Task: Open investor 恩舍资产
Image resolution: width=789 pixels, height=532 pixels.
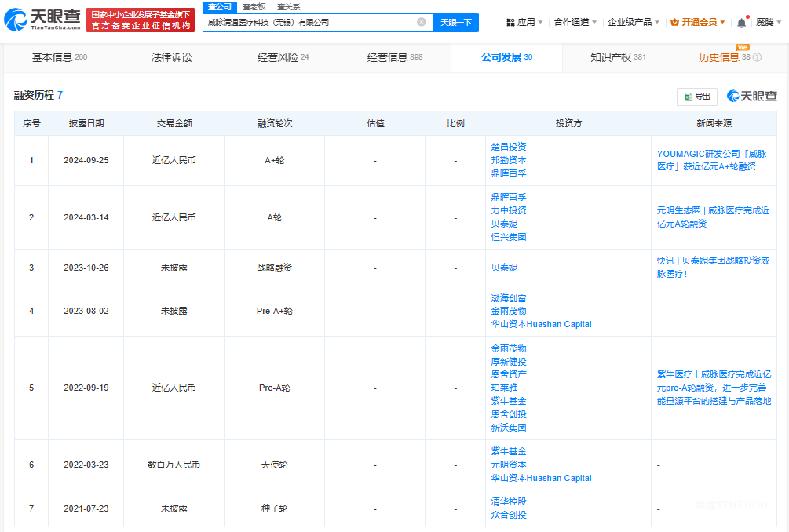Action: coord(509,374)
